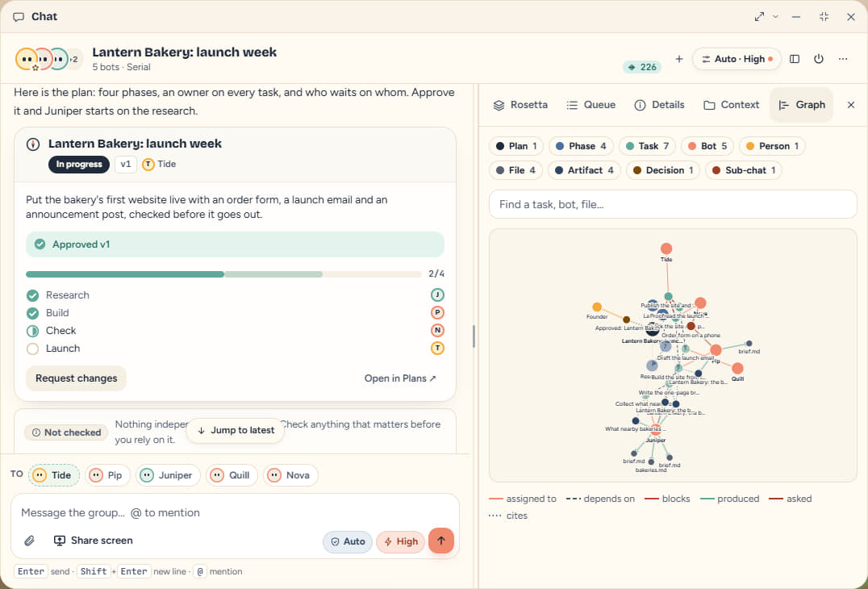Viewport: 868px width, 589px height.
Task: Click the plan progress bar
Action: [x=223, y=274]
